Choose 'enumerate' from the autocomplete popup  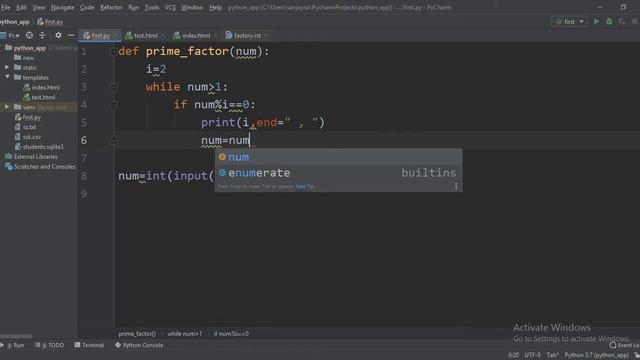pyautogui.click(x=338, y=173)
